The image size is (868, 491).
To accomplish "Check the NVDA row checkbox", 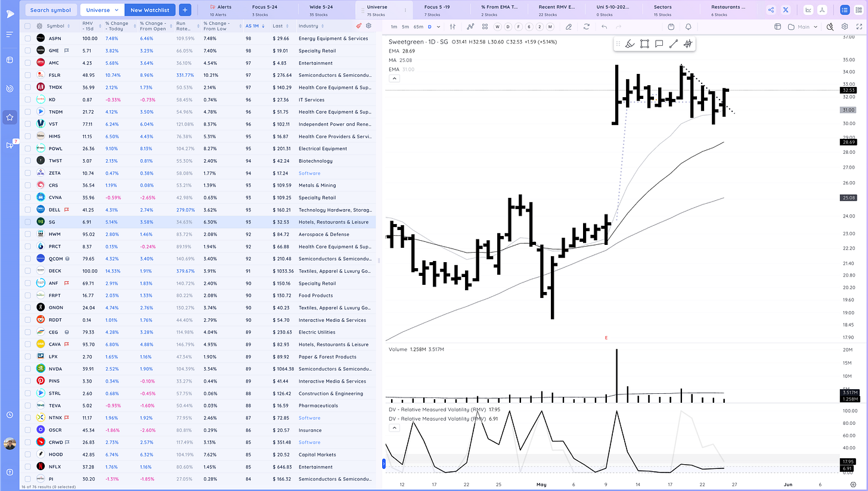I will pyautogui.click(x=27, y=369).
